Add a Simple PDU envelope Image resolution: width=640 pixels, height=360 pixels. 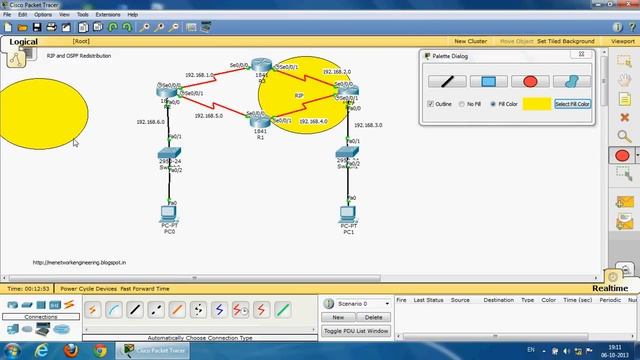[x=624, y=202]
